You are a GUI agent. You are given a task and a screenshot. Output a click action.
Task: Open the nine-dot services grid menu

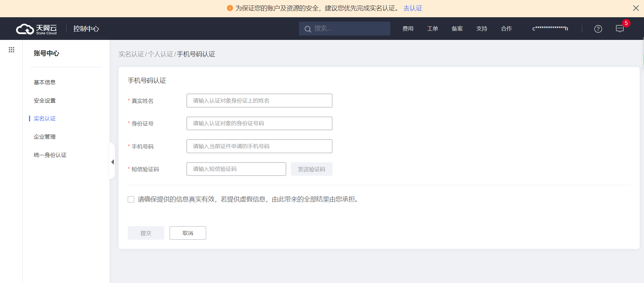point(11,50)
